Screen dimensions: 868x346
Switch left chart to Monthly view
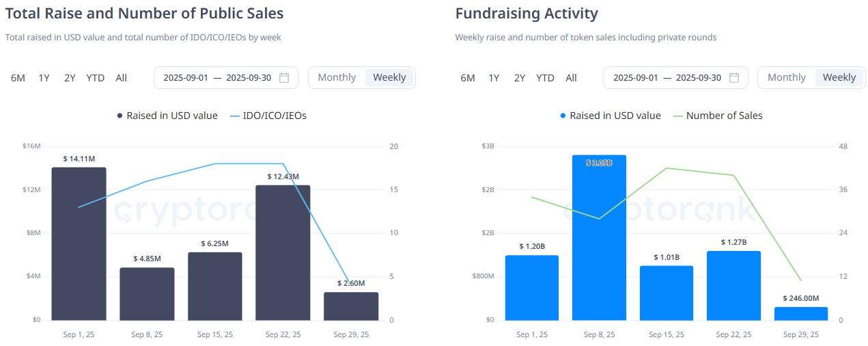click(337, 78)
